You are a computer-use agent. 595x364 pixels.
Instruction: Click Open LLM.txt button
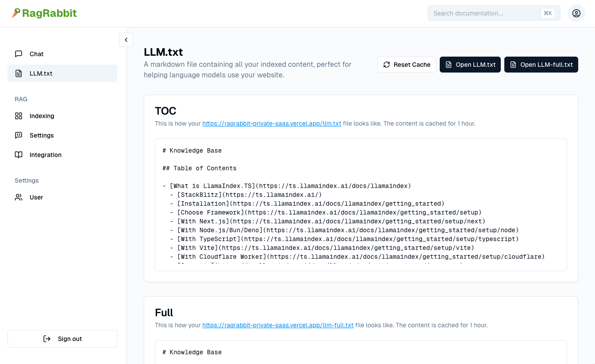click(x=470, y=65)
